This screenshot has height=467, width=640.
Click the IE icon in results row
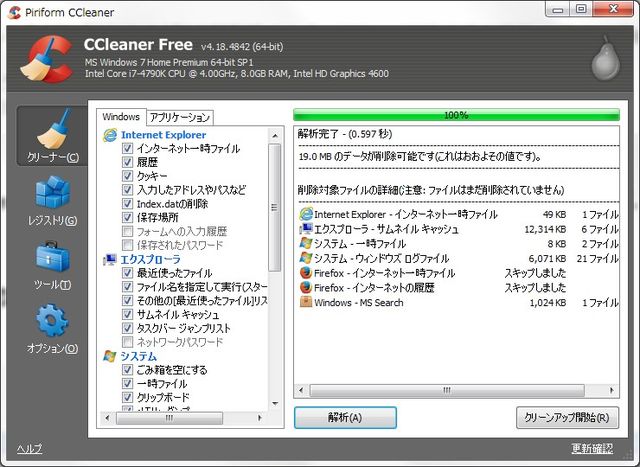click(x=306, y=214)
